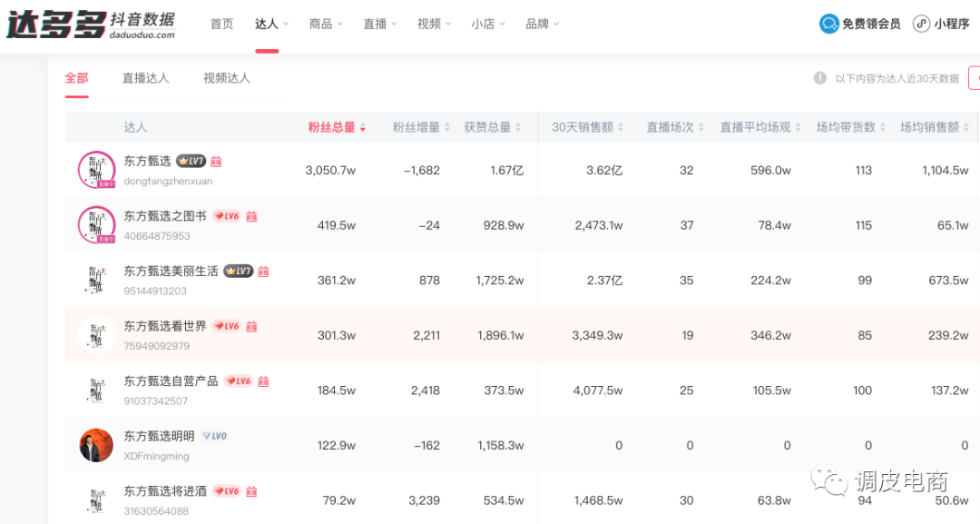Screen dimensions: 980x524
Task: Click the shop icon of 东方甄选看世界
Action: tap(251, 326)
